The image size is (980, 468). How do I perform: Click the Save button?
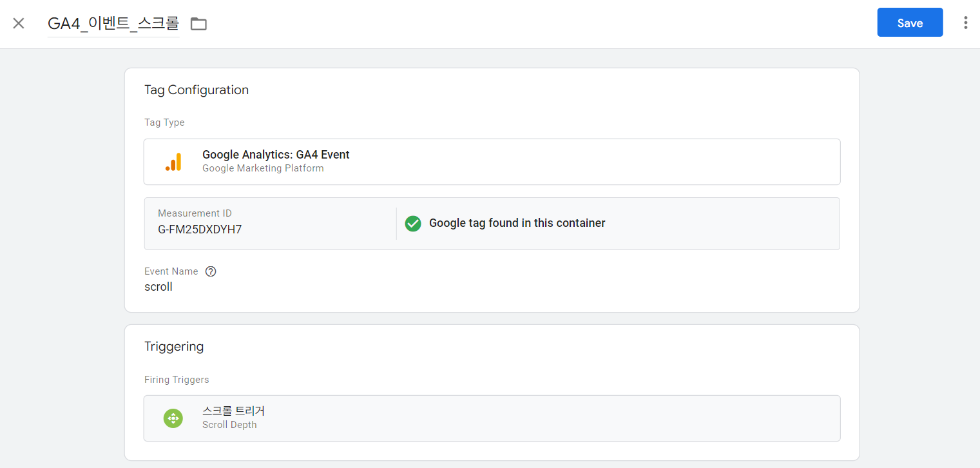(910, 23)
